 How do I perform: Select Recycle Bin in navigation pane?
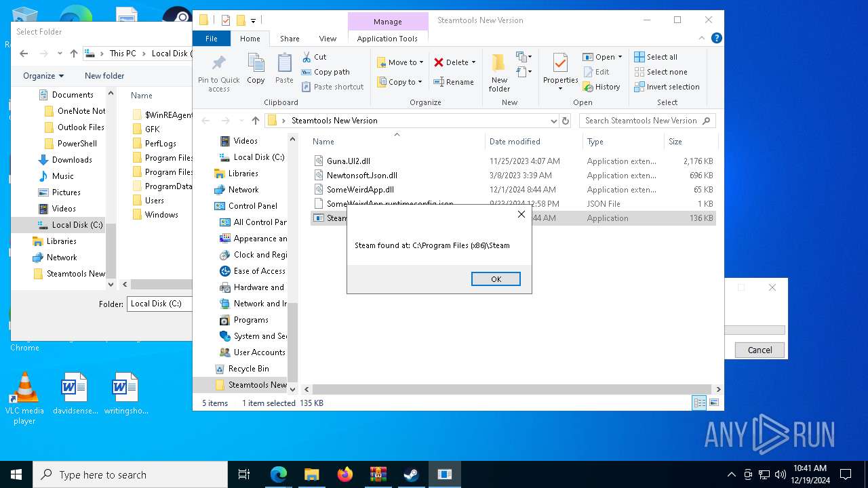point(248,369)
